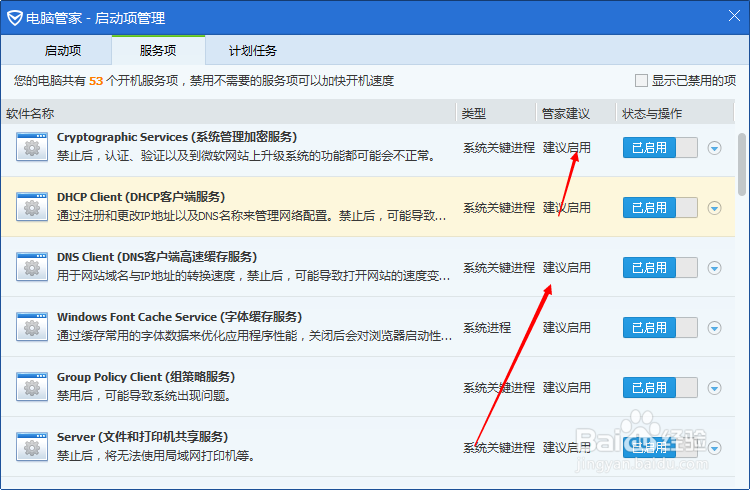The image size is (750, 490).
Task: Sort by the 类型 column header
Action: [x=496, y=113]
